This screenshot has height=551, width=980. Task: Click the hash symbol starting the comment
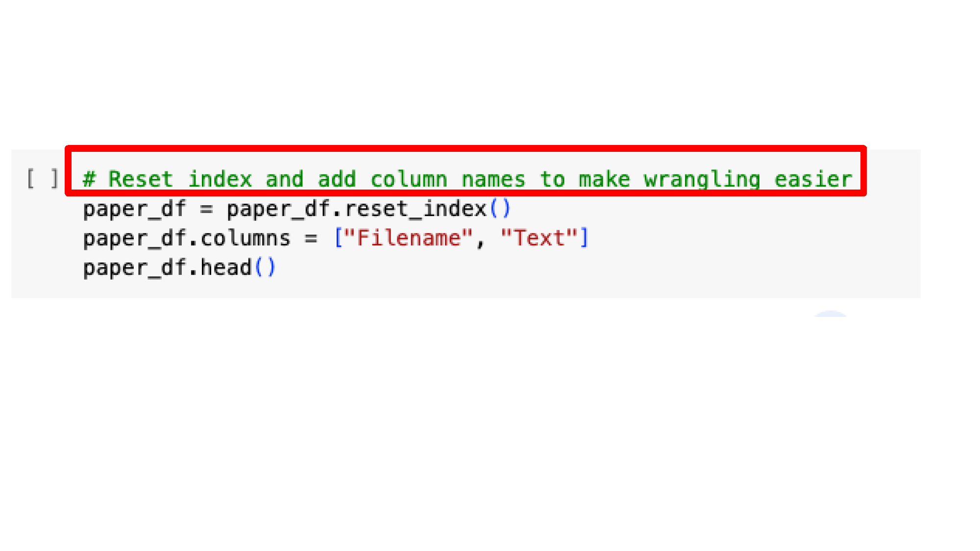click(89, 179)
